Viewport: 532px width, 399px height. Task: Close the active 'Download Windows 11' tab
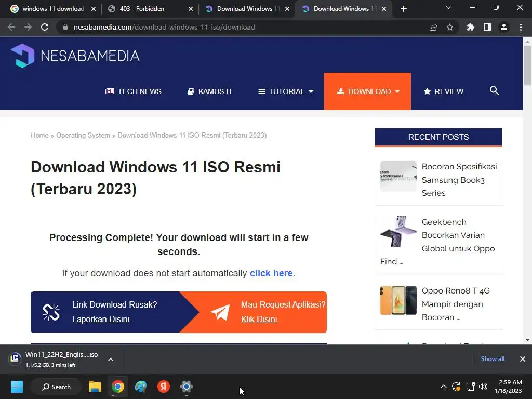coord(384,9)
